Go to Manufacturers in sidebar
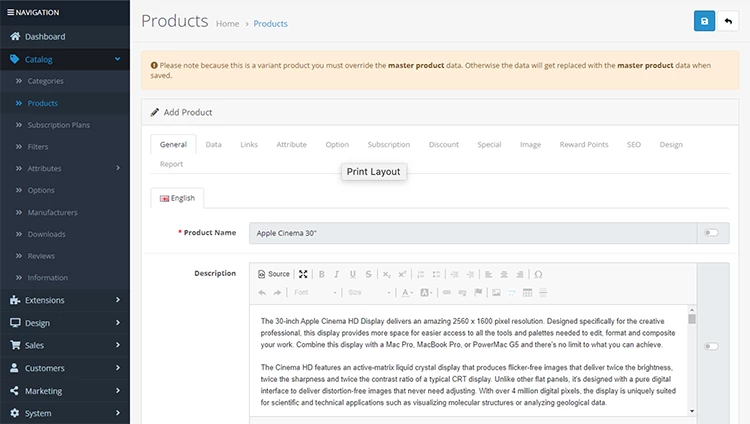750x424 pixels. pyautogui.click(x=52, y=212)
